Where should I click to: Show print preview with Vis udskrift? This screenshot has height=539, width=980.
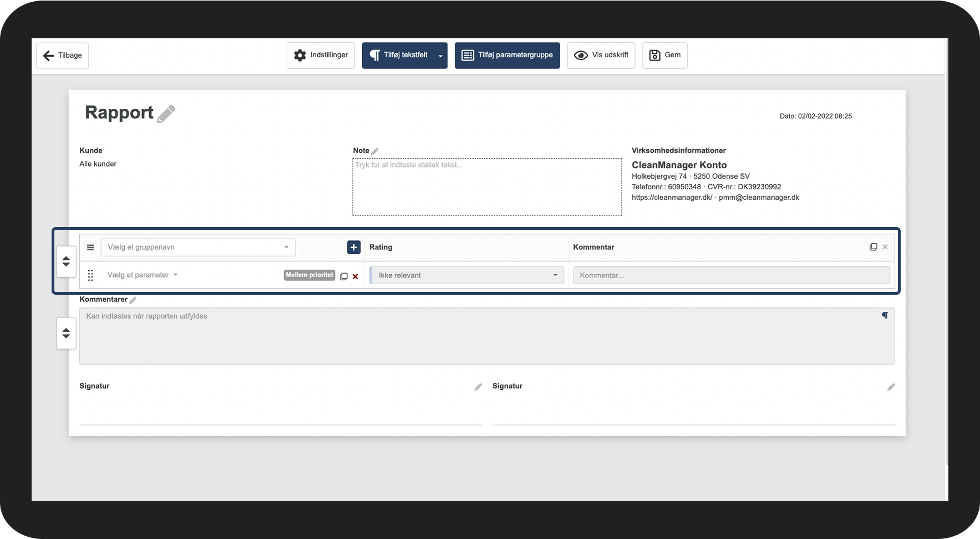point(601,56)
